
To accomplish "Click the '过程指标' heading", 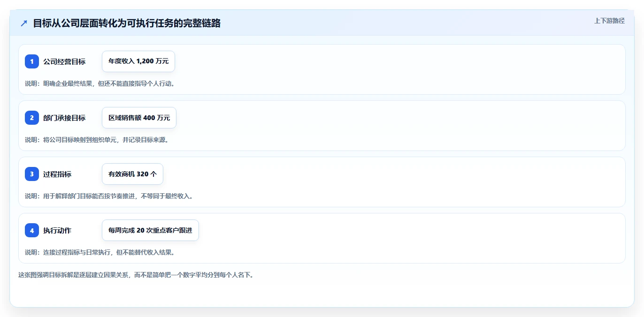I will coord(57,174).
